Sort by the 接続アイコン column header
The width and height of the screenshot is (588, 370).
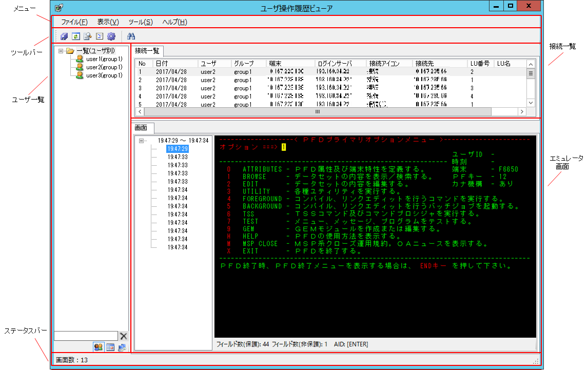pyautogui.click(x=389, y=64)
